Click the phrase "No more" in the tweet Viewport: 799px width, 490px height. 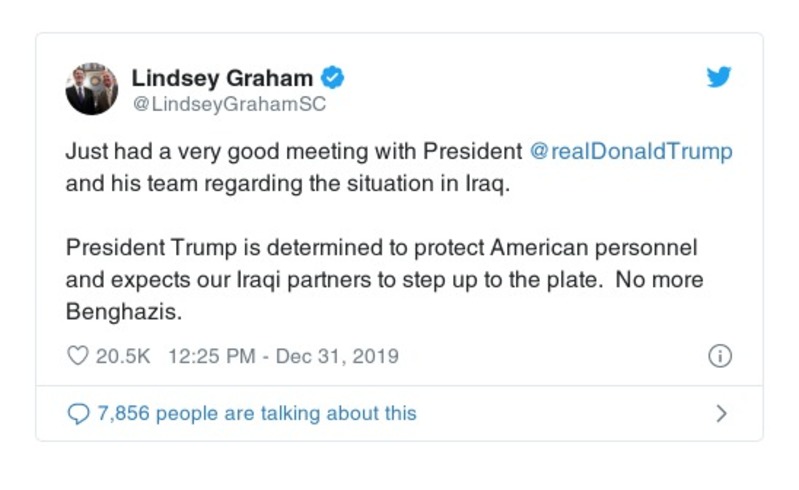pos(659,279)
